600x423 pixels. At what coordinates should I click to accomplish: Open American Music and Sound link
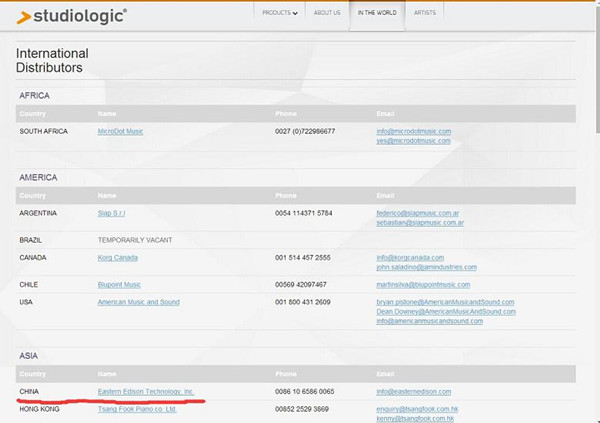(138, 301)
